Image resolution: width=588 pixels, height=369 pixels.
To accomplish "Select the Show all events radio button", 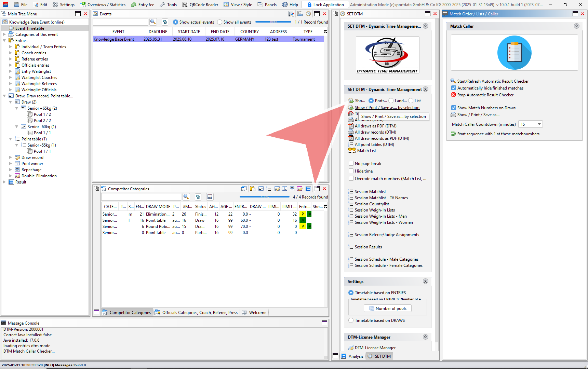I will coord(220,22).
